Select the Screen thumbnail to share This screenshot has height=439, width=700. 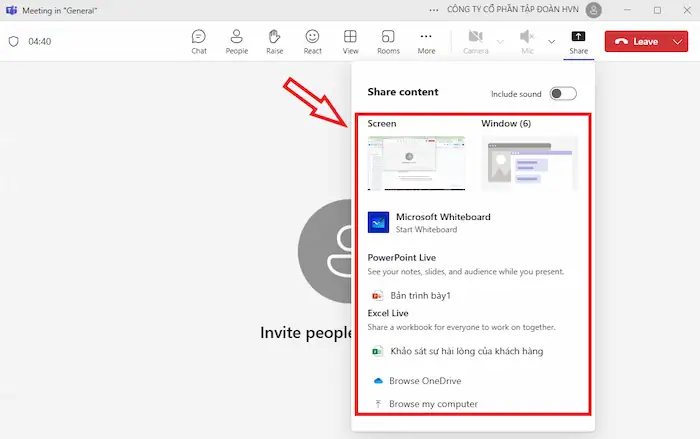pos(416,163)
